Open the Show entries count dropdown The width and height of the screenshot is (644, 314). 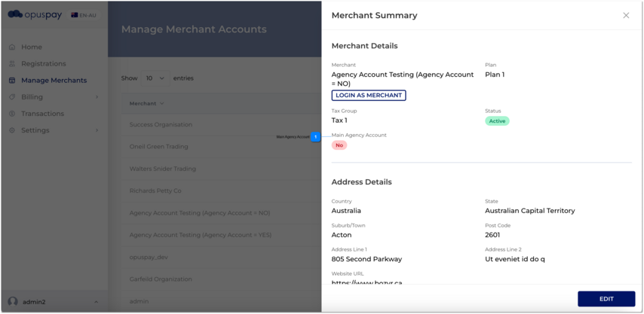point(155,78)
